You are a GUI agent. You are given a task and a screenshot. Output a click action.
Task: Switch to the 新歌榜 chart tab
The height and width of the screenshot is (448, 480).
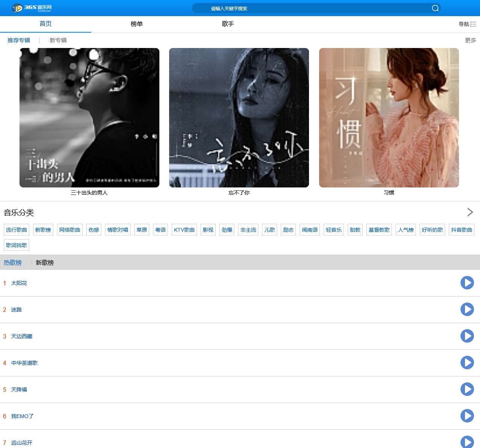pos(45,262)
